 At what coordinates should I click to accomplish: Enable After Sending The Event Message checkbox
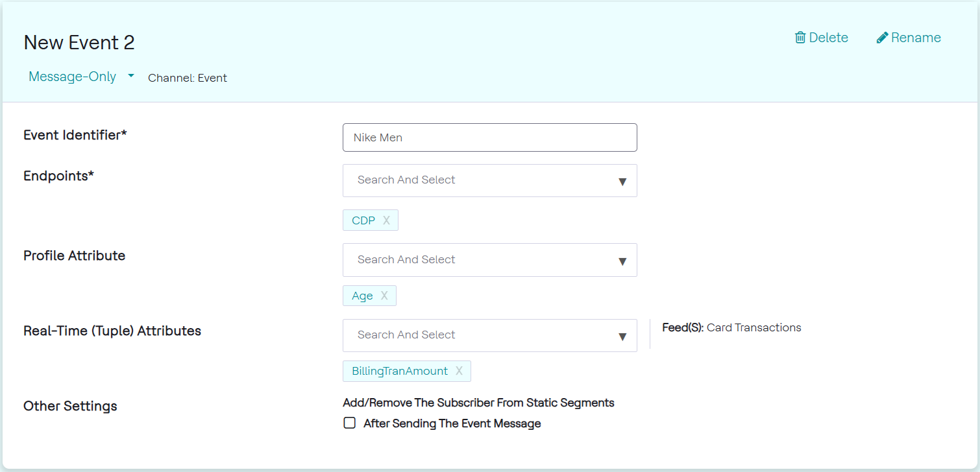(350, 423)
